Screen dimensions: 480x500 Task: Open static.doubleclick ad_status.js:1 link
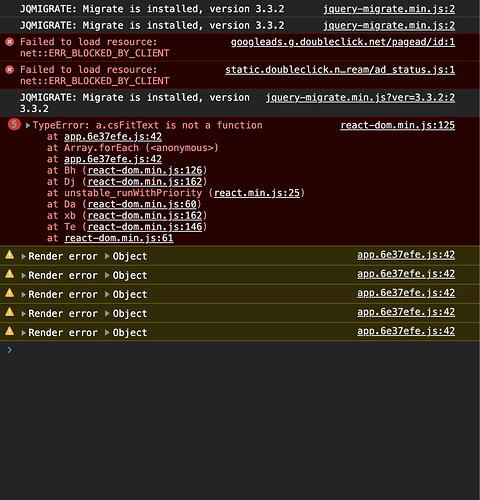[x=340, y=70]
